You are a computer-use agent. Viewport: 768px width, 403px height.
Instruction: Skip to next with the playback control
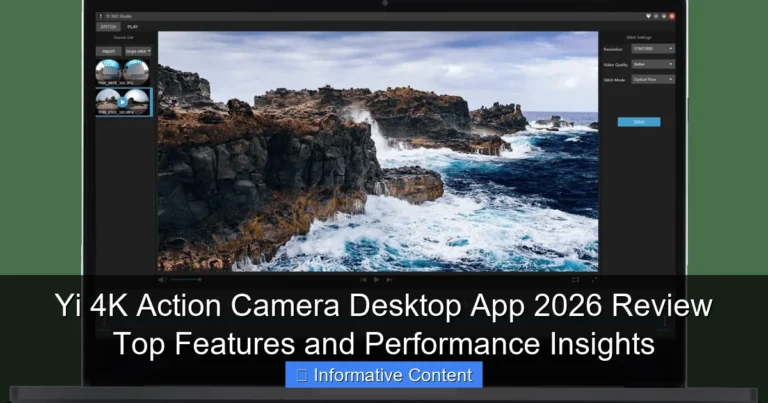coord(389,280)
